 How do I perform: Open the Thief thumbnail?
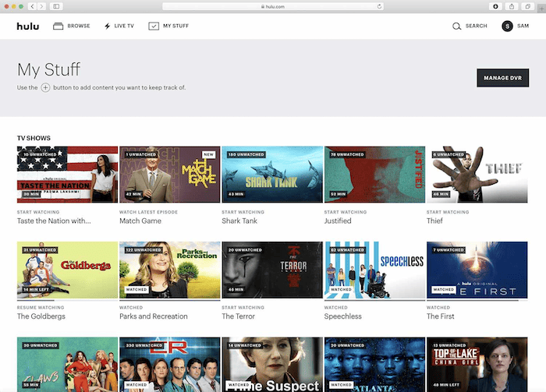tap(477, 175)
